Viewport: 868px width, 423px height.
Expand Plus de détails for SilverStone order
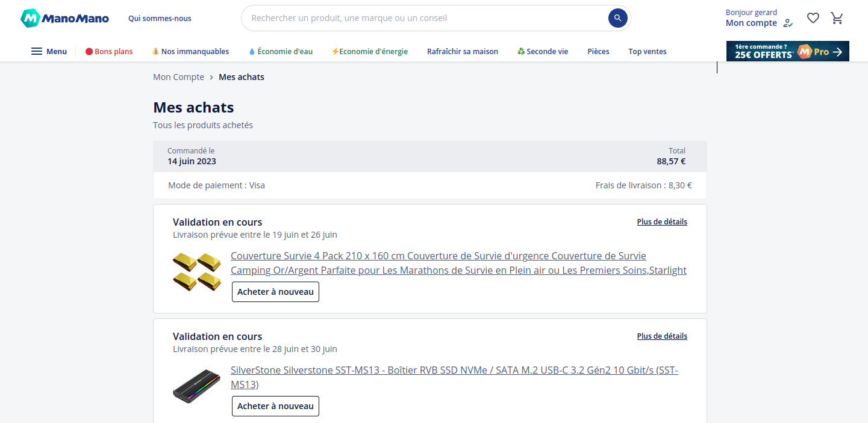[x=661, y=336]
